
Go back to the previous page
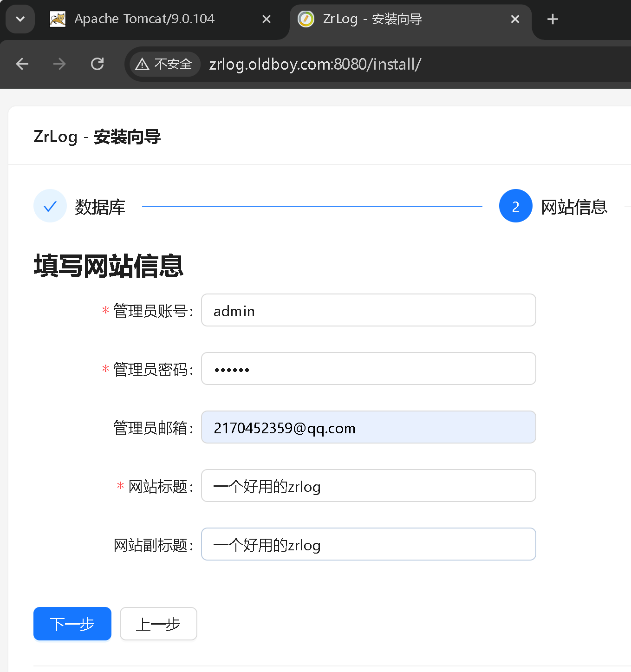point(22,64)
